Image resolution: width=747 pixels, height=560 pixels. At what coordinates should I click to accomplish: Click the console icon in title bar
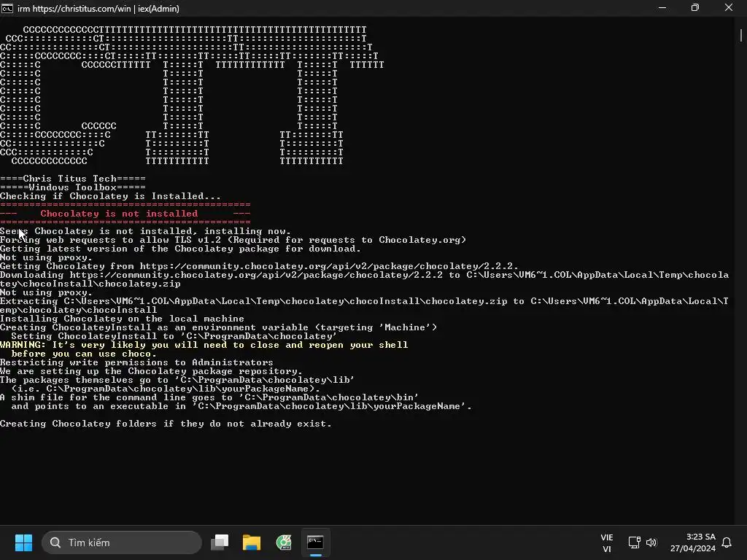pos(7,8)
